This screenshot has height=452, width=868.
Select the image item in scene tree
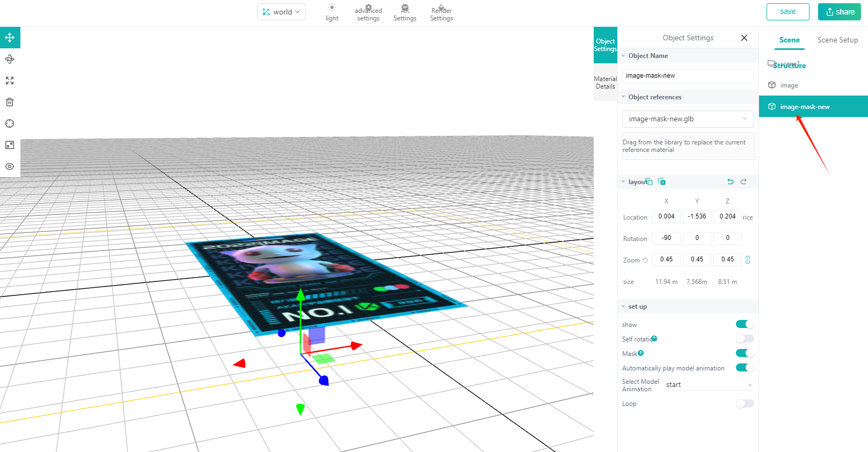(x=813, y=85)
